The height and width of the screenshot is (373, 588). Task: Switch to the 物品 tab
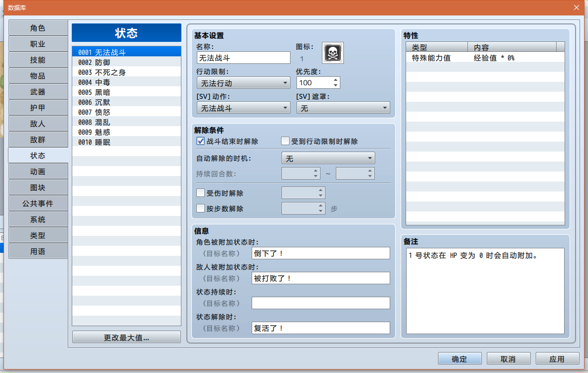click(x=38, y=76)
